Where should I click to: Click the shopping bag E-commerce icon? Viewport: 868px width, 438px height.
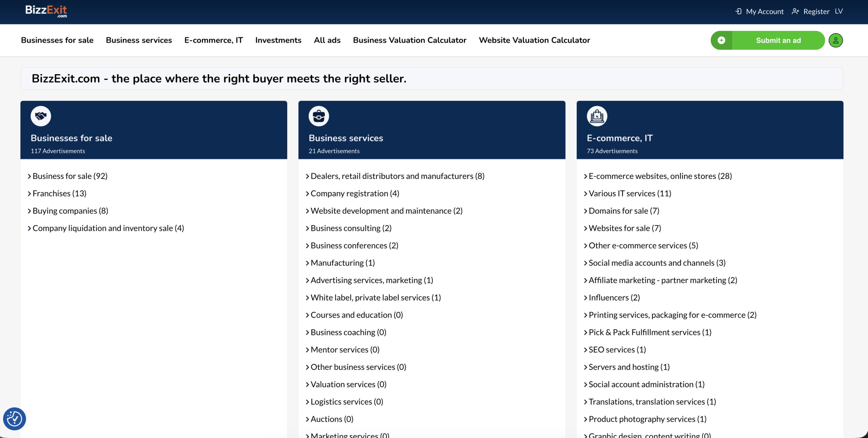[597, 116]
